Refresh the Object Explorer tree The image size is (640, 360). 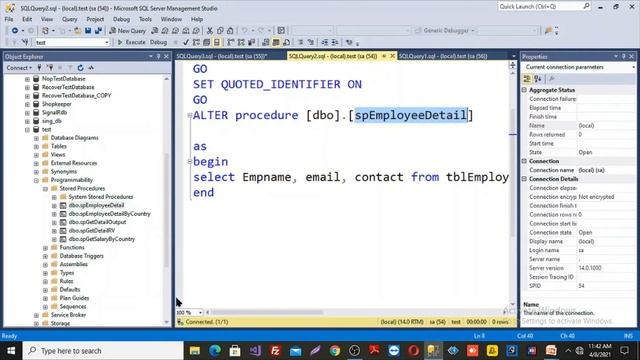click(80, 68)
